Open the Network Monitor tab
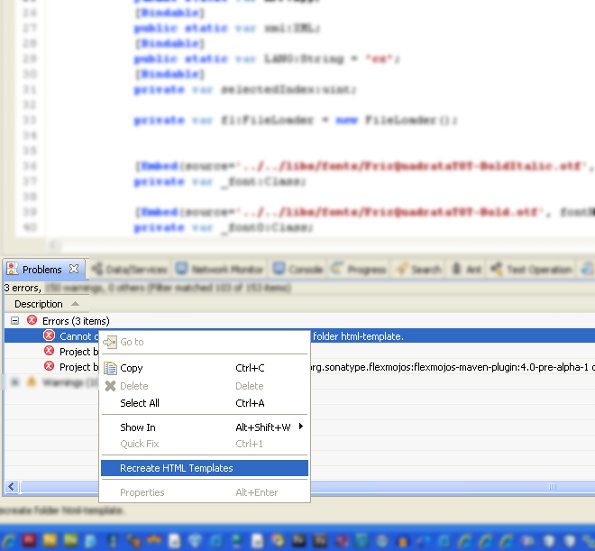595x551 pixels. 219,269
